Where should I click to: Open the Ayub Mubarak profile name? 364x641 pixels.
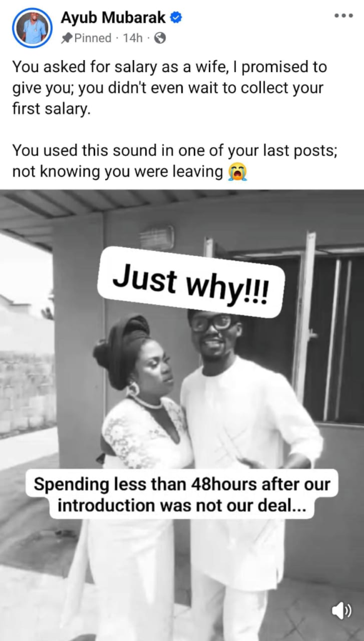coord(113,18)
